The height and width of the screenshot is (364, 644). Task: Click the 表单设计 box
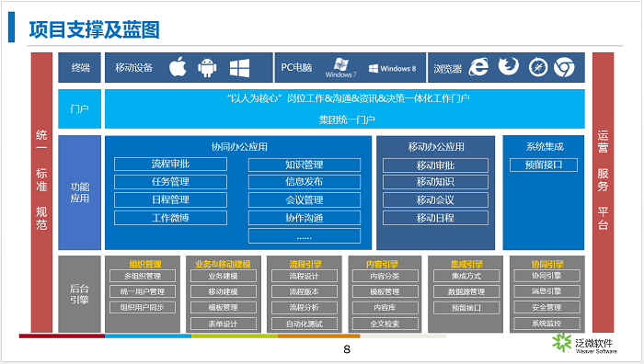pyautogui.click(x=223, y=324)
